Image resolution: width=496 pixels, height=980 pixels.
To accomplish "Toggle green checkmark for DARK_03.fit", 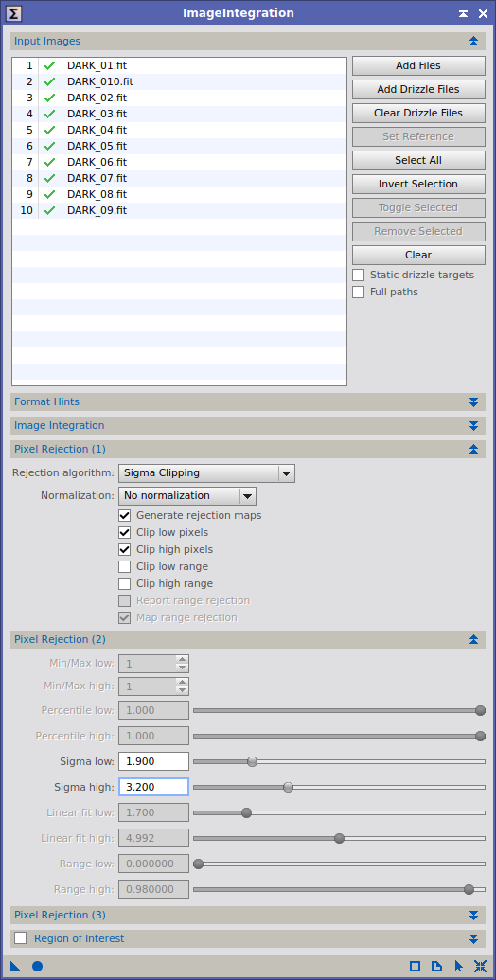I will tap(50, 114).
